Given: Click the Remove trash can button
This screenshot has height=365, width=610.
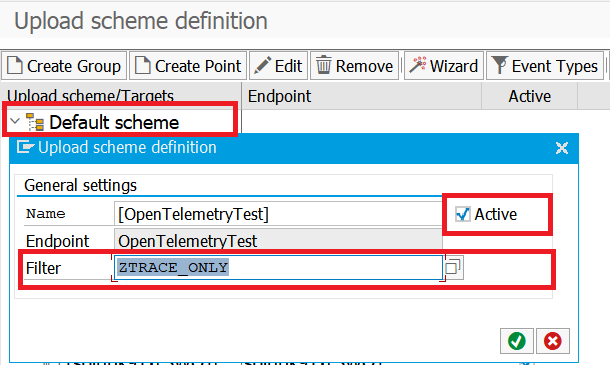Looking at the screenshot, I should point(354,66).
